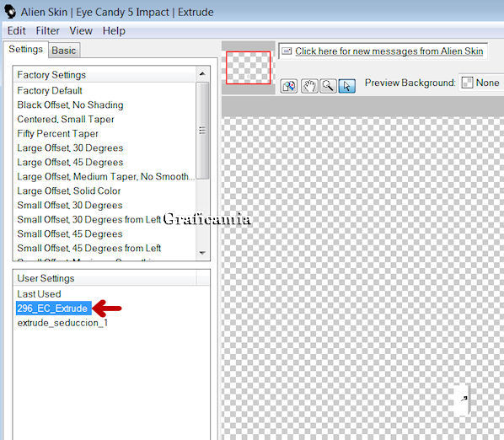504x440 pixels.
Task: Select Large Offset, Solid Color preset
Action: [x=69, y=190]
